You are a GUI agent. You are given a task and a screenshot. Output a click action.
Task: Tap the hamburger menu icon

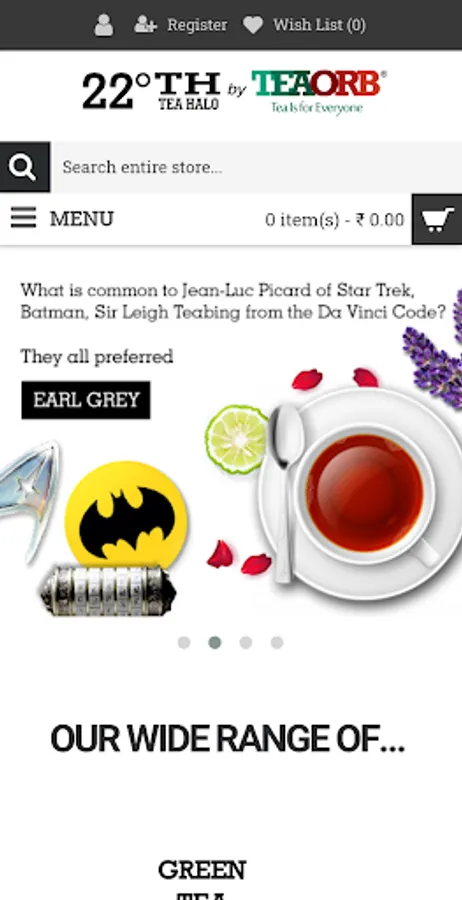(24, 218)
